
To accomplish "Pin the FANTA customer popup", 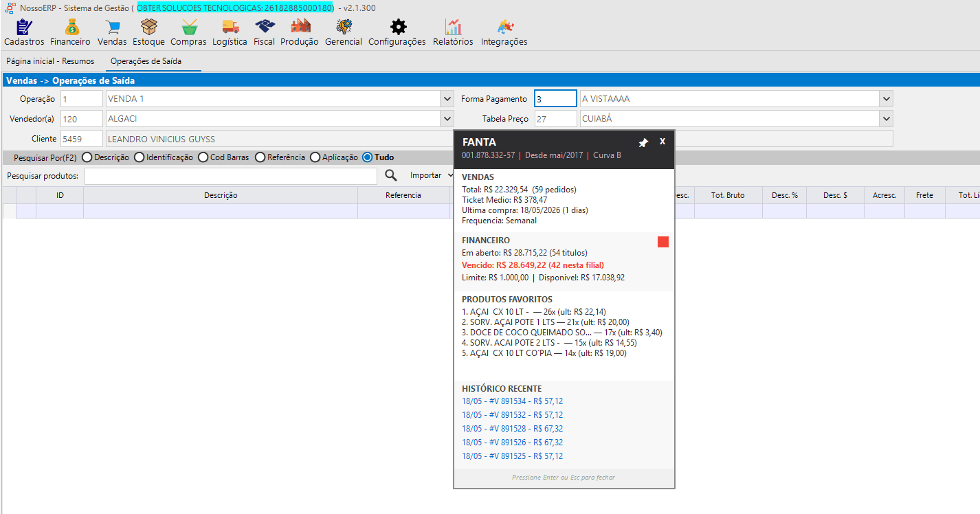I will coord(643,142).
